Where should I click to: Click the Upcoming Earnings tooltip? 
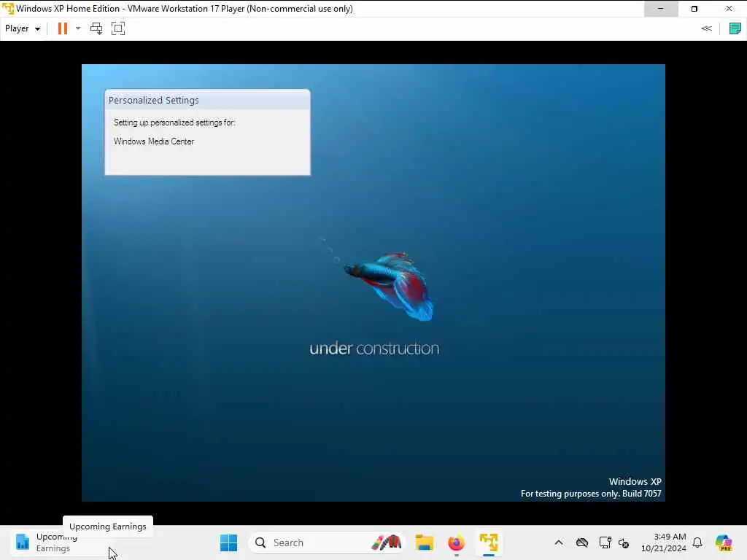(x=108, y=526)
